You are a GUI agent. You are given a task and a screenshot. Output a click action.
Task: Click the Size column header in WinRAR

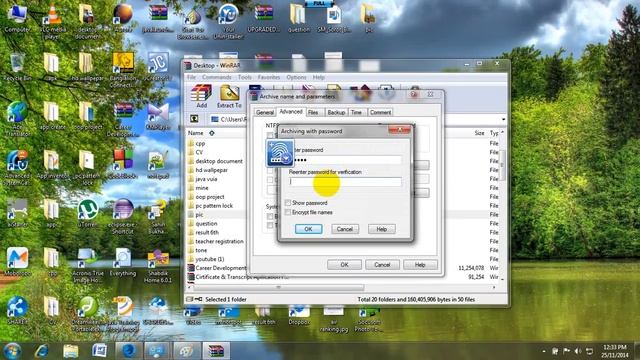pyautogui.click(x=479, y=133)
